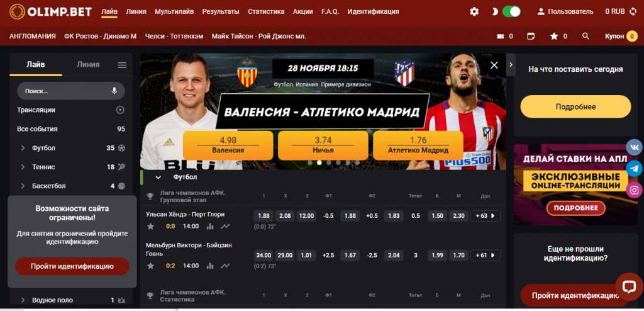The image size is (644, 311).
Task: Click trophy icon for Групповой этап league
Action: (151, 196)
